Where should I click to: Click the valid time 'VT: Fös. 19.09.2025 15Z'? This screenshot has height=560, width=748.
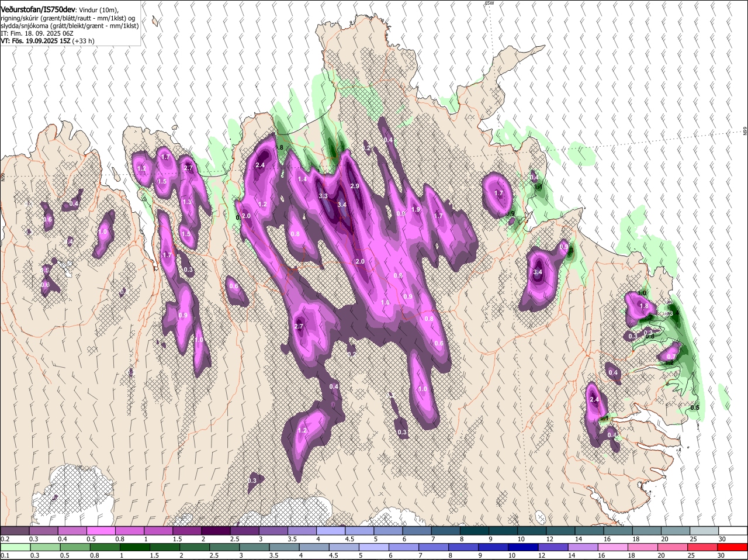coord(35,41)
